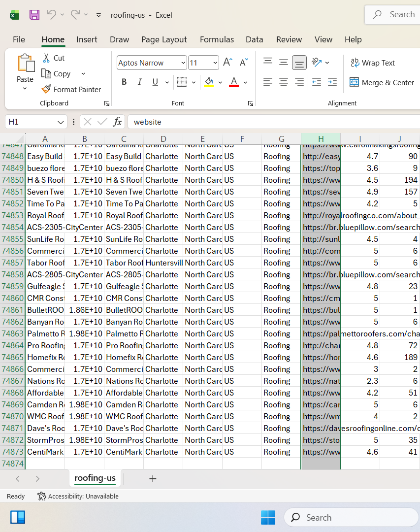Select Bottom Align icon
This screenshot has width=420, height=532.
[x=299, y=63]
